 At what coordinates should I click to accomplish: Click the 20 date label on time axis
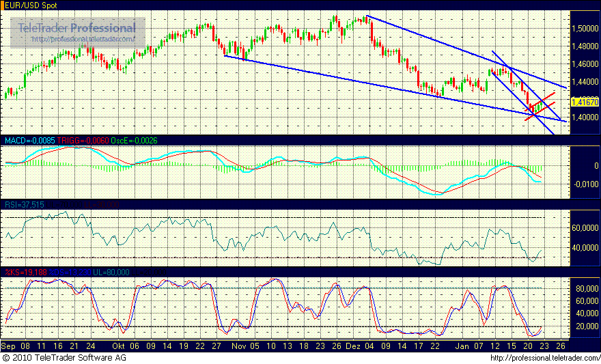click(529, 346)
